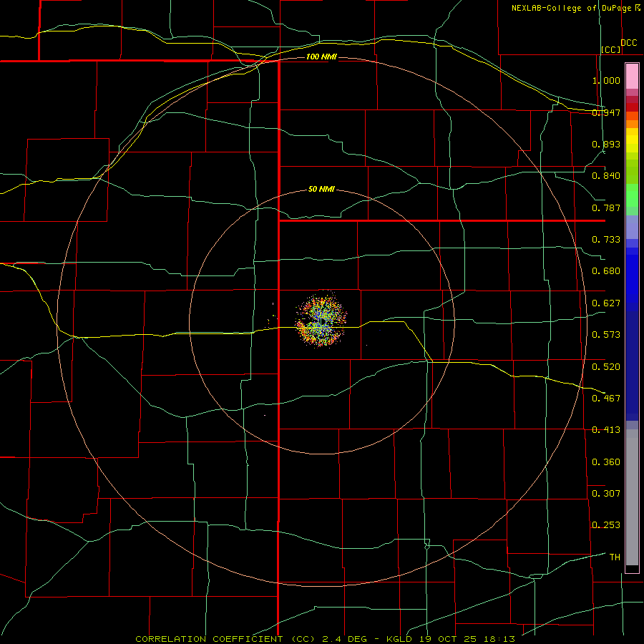Click the [CC] legend label
644x644 pixels.
[611, 49]
